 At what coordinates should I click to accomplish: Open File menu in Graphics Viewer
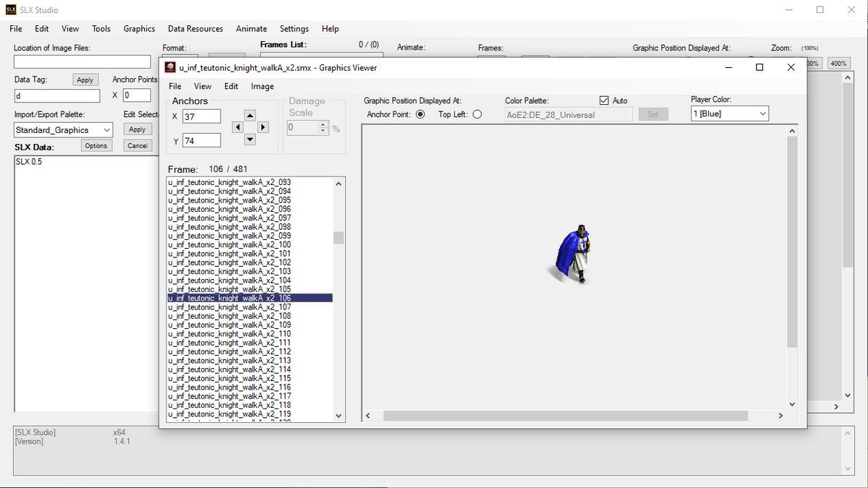(x=175, y=86)
